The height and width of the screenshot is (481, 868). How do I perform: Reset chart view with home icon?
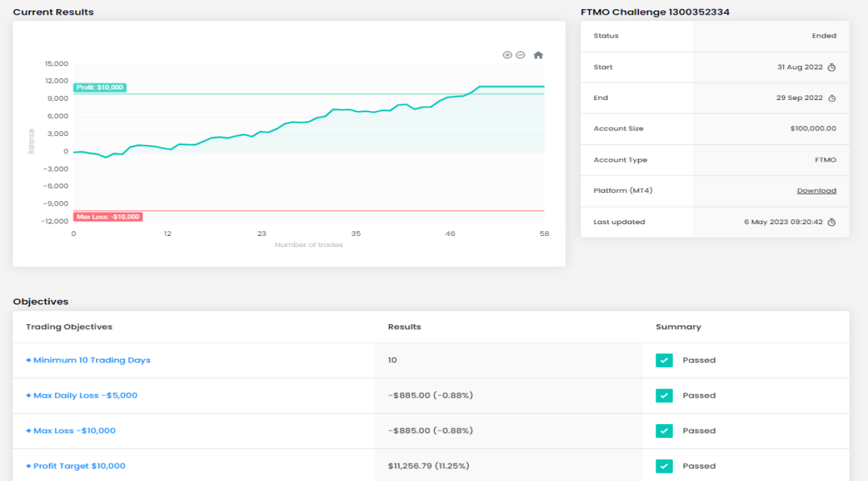pos(537,55)
